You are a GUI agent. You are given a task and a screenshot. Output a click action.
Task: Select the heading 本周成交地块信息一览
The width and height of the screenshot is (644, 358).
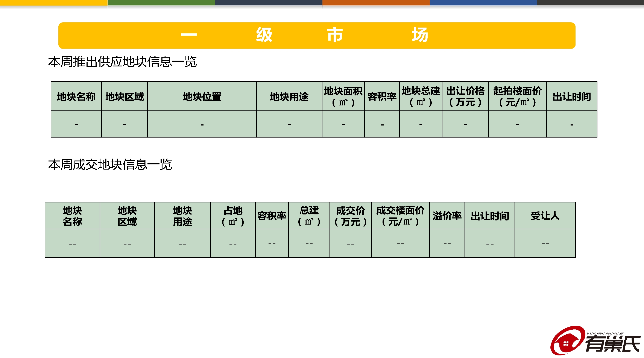coord(110,164)
